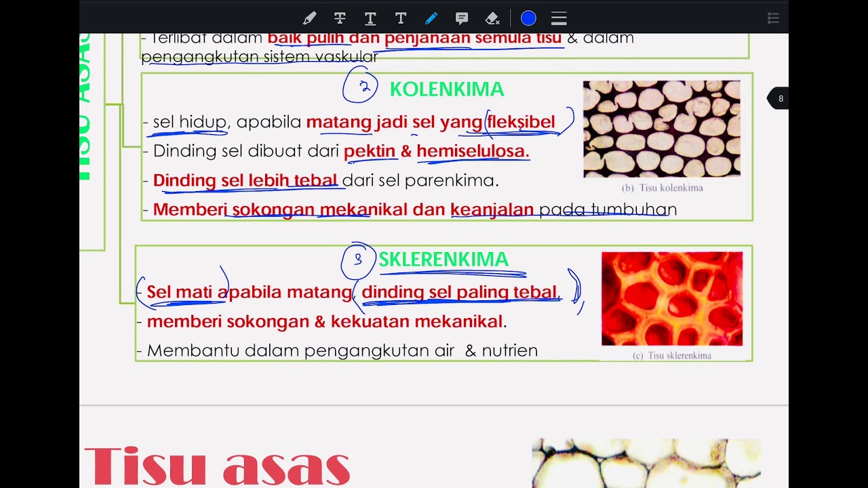Image resolution: width=868 pixels, height=488 pixels.
Task: Click the caption '(b) Tisu kolenkima'
Action: pyautogui.click(x=662, y=188)
